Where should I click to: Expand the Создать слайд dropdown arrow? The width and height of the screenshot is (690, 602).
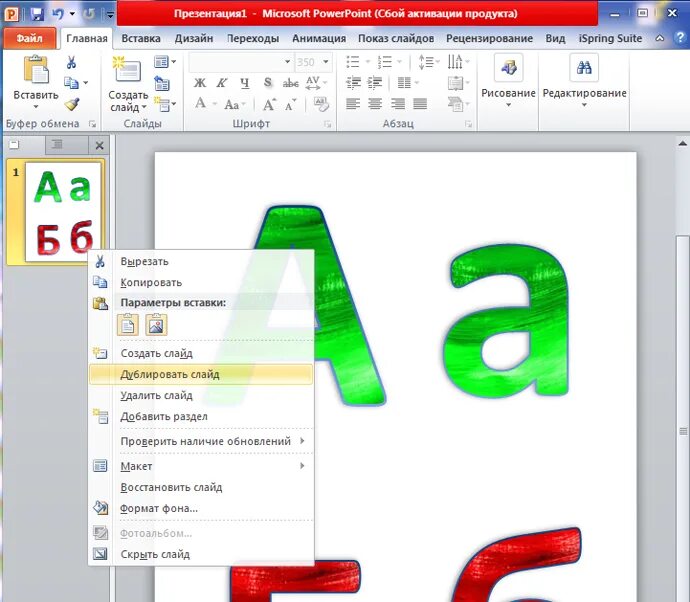144,107
